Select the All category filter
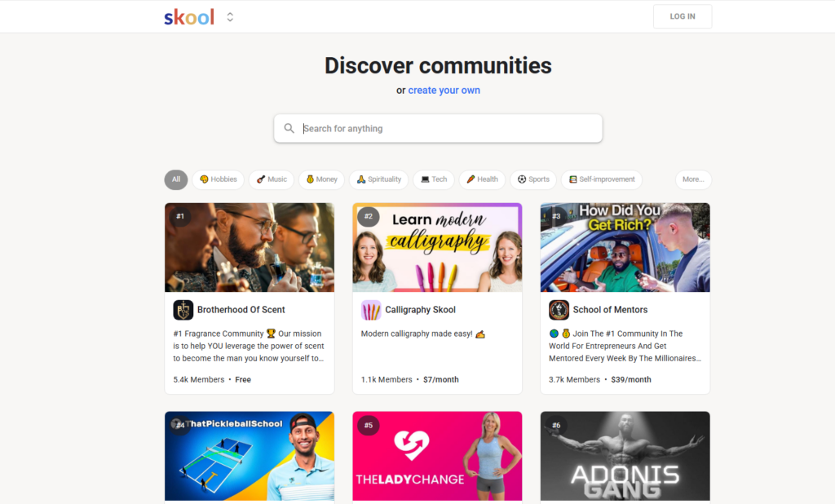This screenshot has width=835, height=504. point(176,179)
